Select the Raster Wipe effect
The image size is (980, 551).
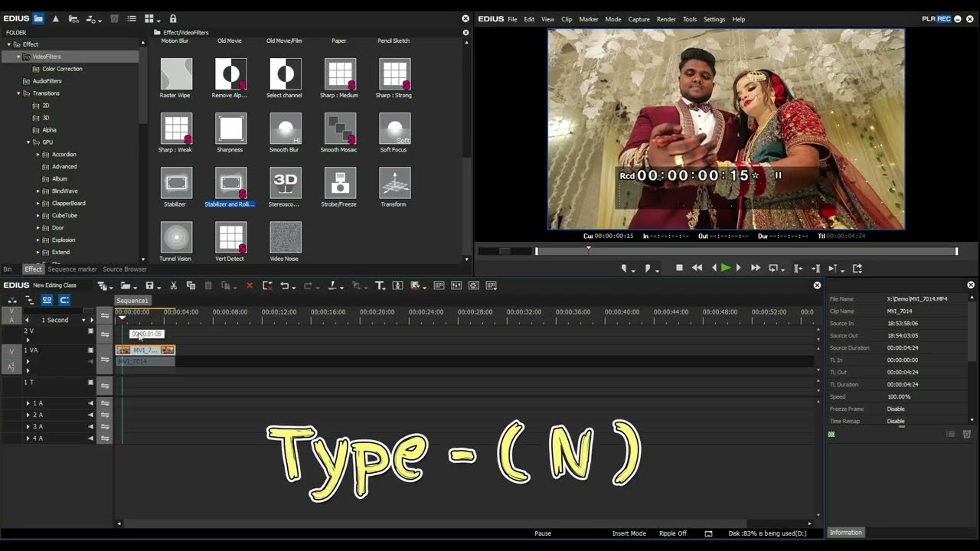pos(176,74)
